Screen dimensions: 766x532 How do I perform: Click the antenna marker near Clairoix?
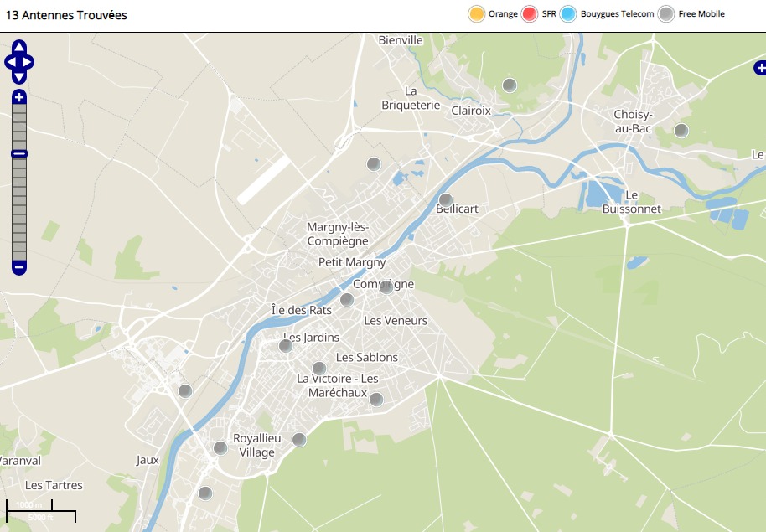coord(509,85)
